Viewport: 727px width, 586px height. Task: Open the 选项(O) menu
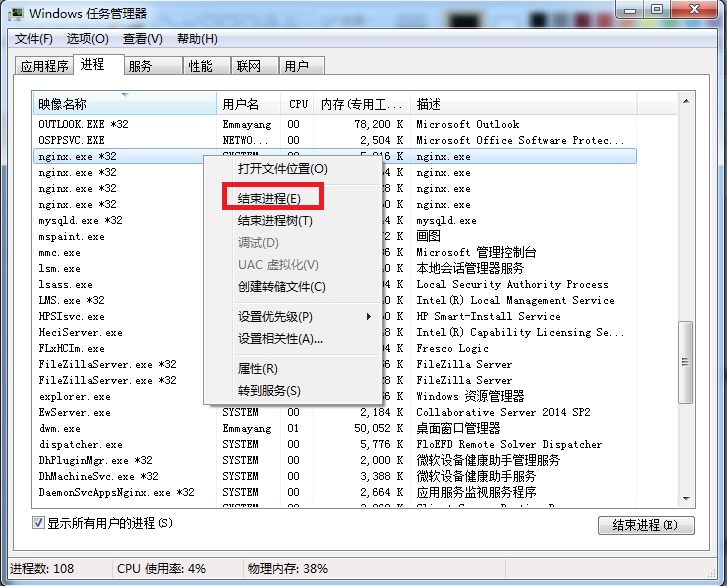(x=87, y=39)
